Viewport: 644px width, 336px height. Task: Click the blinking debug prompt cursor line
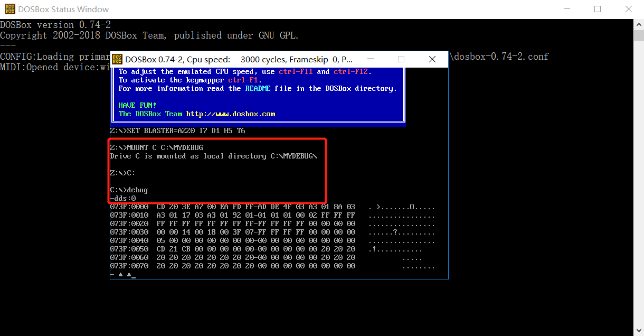(x=122, y=274)
